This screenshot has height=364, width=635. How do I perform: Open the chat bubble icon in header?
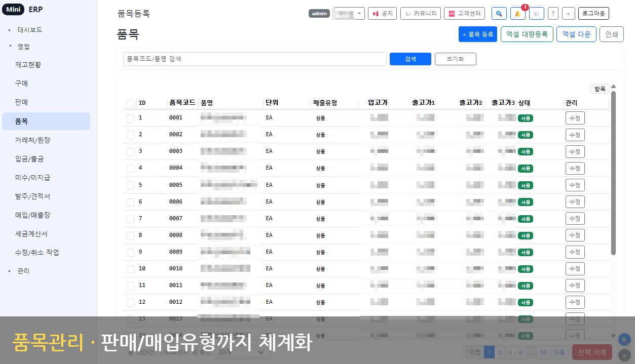(x=536, y=14)
